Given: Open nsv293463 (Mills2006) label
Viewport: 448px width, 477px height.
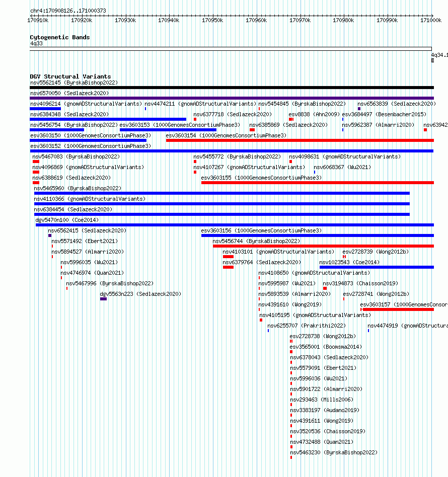Looking at the screenshot, I should (322, 400).
